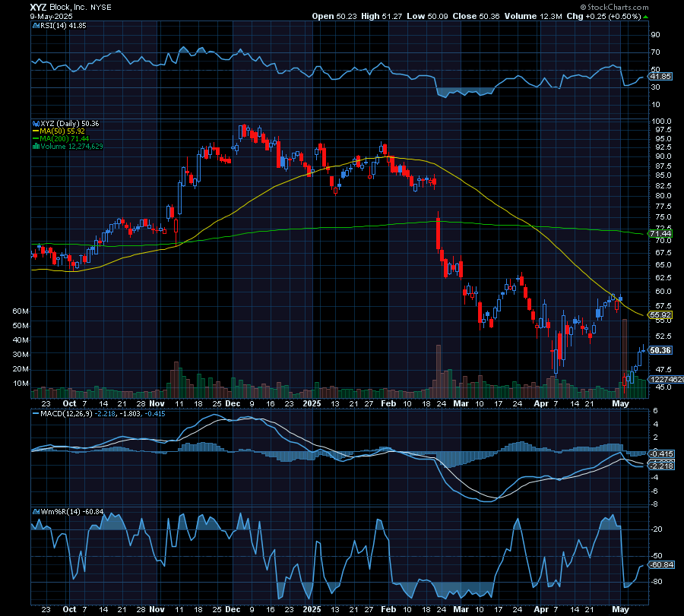Click the yellow MA(50) line marker

pos(35,131)
